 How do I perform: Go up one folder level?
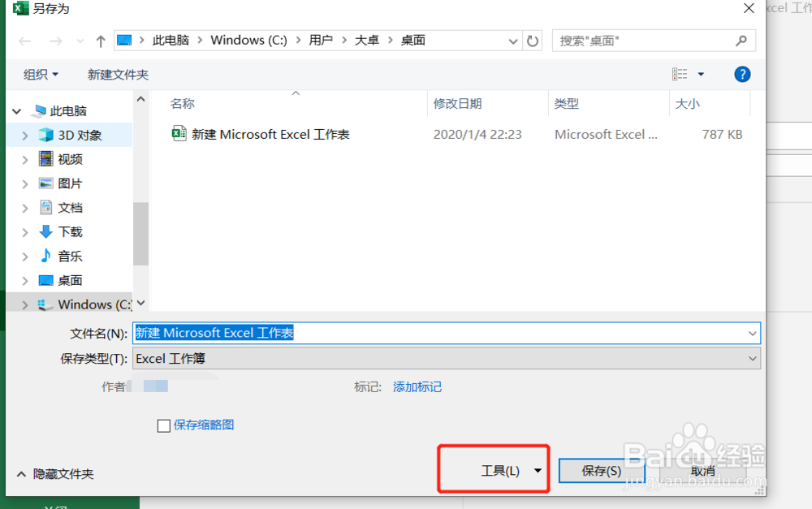click(101, 41)
